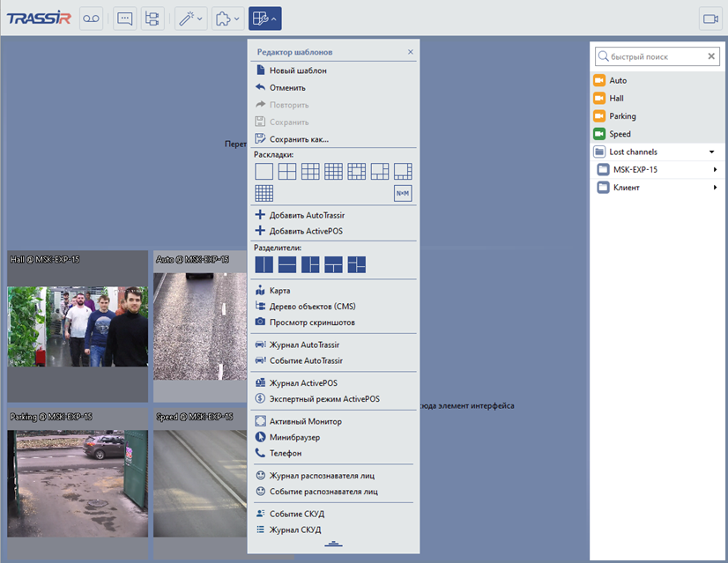The height and width of the screenshot is (563, 728).
Task: Choose the 2x2 grid layout
Action: 287,172
